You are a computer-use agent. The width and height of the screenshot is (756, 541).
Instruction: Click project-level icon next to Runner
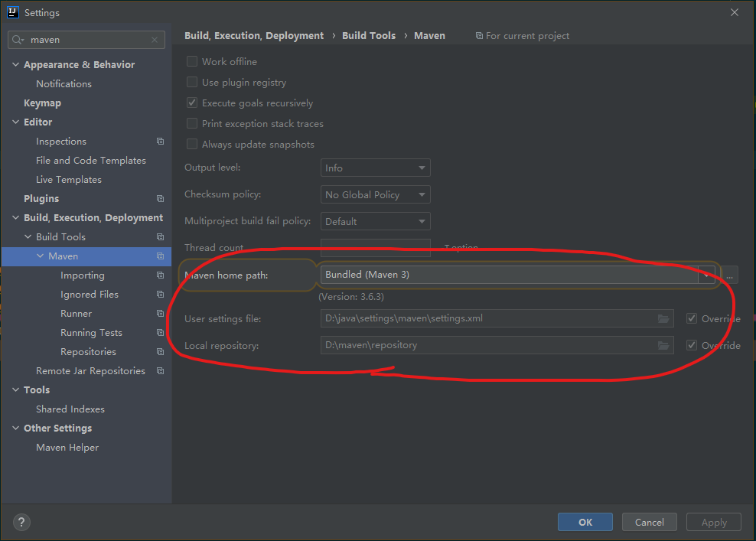tap(160, 314)
